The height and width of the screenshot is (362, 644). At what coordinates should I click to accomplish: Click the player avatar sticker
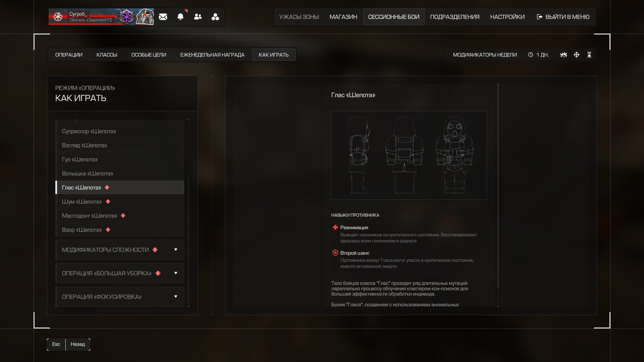tap(145, 17)
